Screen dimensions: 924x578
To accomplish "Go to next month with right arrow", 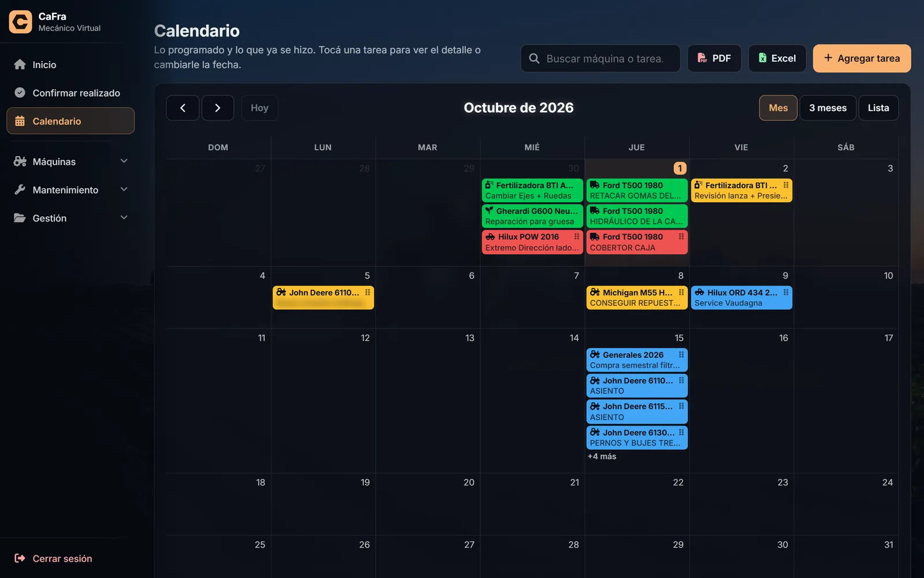I will pyautogui.click(x=218, y=108).
